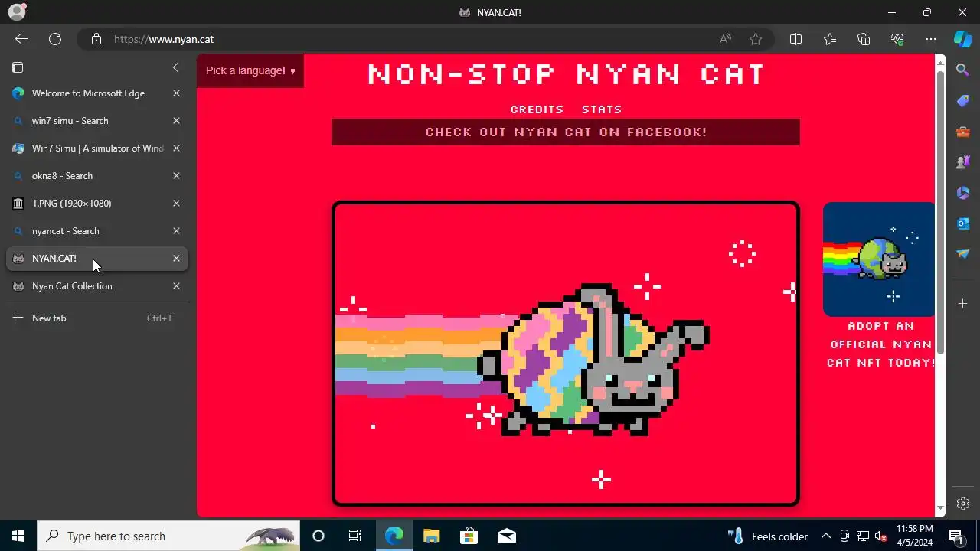Screen dimensions: 980x551
Task: Open split screen view
Action: coord(795,39)
